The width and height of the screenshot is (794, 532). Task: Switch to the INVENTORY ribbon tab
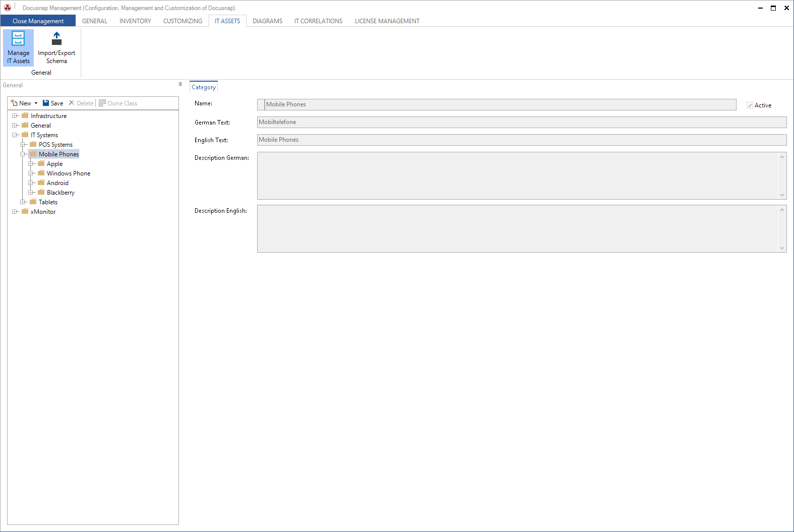coord(135,21)
